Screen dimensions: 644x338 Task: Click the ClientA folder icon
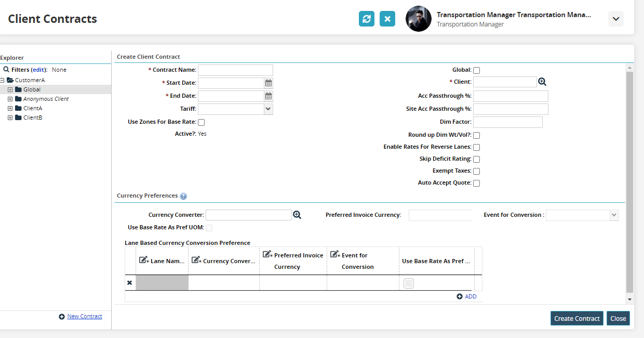tap(18, 108)
